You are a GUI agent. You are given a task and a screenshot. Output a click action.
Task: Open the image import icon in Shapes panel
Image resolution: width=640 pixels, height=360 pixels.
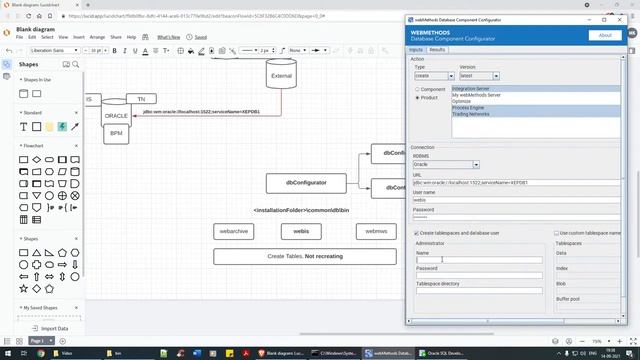(x=66, y=64)
